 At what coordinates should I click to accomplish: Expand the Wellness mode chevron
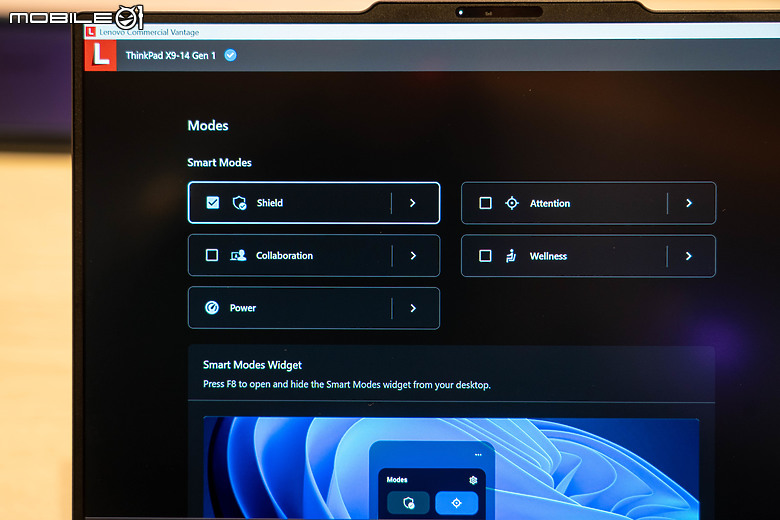688,256
